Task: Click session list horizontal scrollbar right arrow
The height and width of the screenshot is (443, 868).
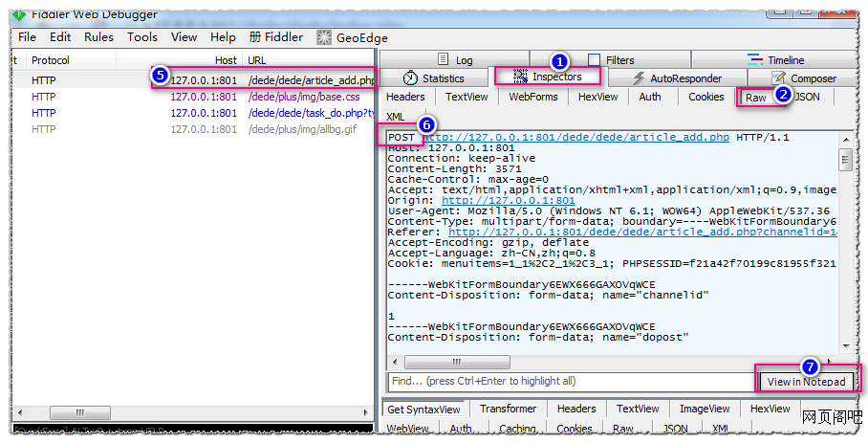Action: tap(365, 412)
